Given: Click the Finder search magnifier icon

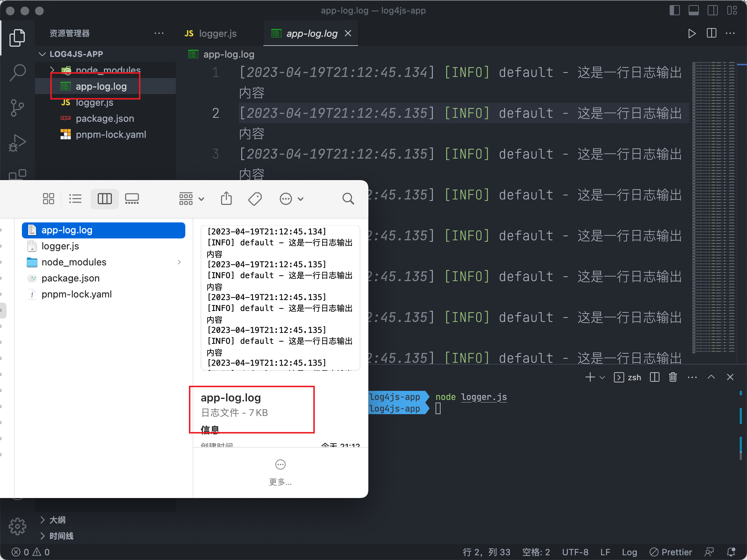Looking at the screenshot, I should pos(348,199).
